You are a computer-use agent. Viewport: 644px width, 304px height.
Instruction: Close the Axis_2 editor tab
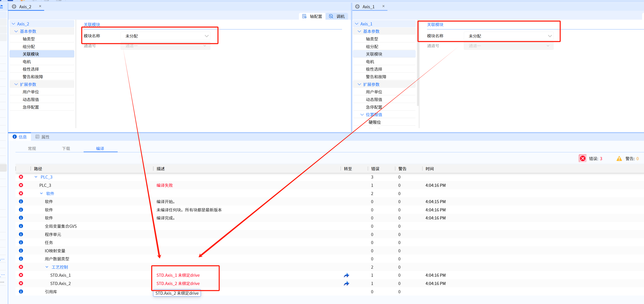click(x=40, y=6)
